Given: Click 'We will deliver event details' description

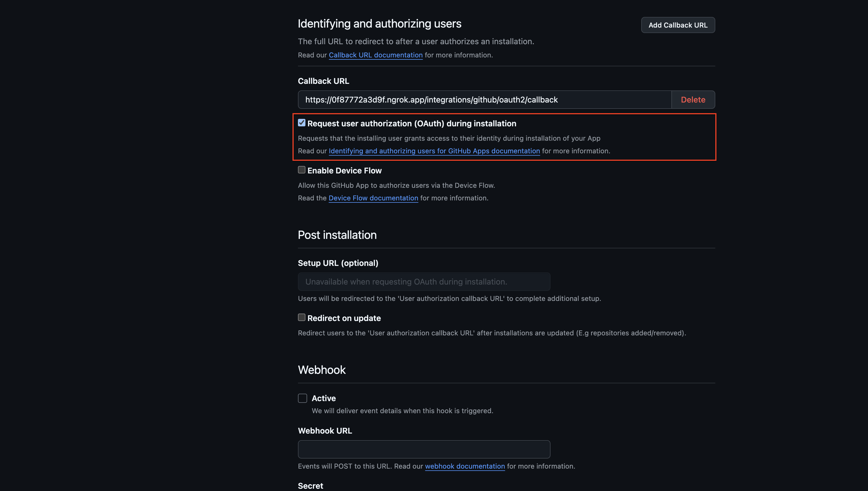Looking at the screenshot, I should pyautogui.click(x=402, y=411).
